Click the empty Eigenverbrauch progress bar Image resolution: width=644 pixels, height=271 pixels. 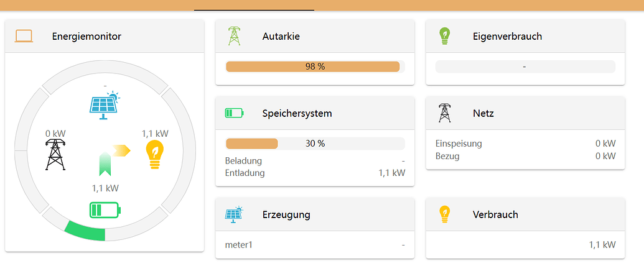coord(525,67)
